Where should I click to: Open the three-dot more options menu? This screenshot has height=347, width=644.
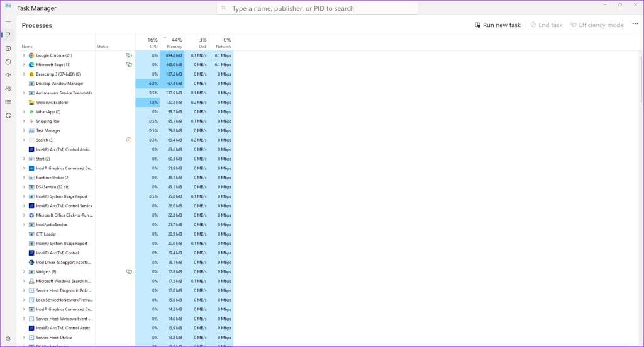tap(635, 25)
